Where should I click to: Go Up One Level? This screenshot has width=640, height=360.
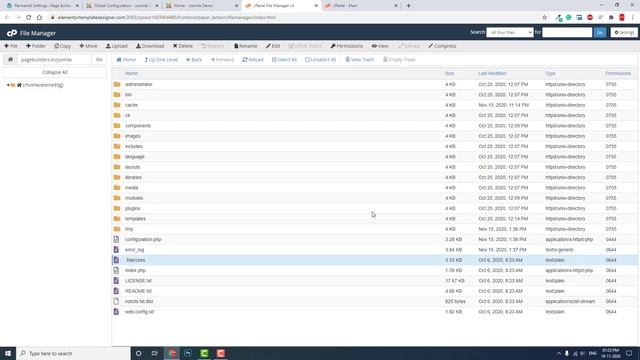[161, 60]
